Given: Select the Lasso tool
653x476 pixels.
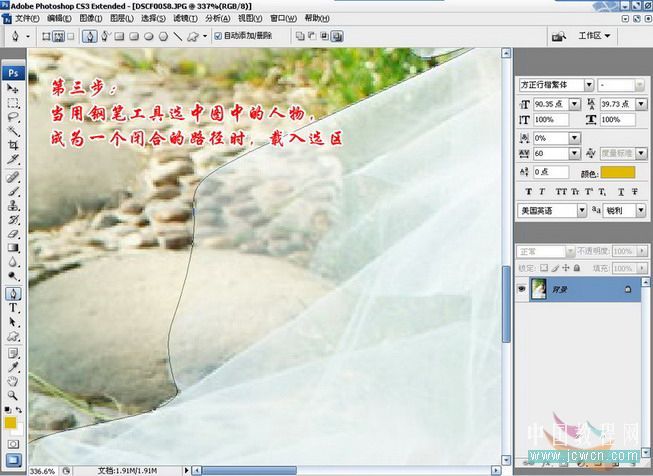Looking at the screenshot, I should [13, 117].
